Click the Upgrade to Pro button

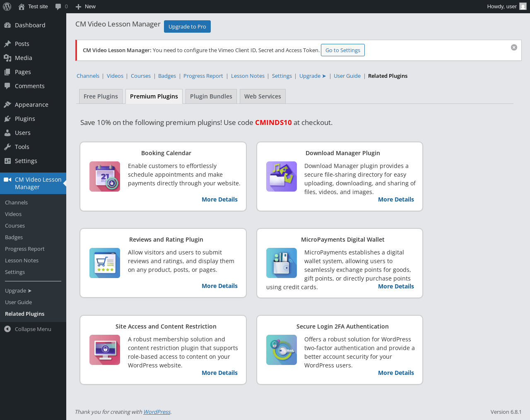[x=187, y=26]
